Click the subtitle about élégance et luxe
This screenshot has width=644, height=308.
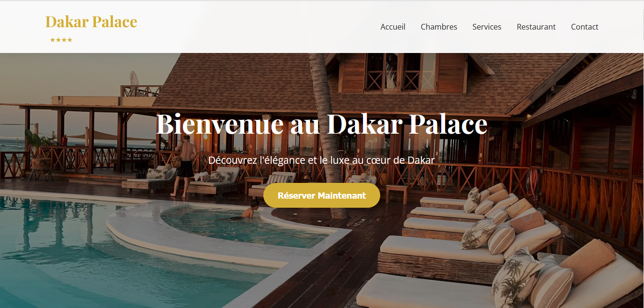click(x=322, y=160)
